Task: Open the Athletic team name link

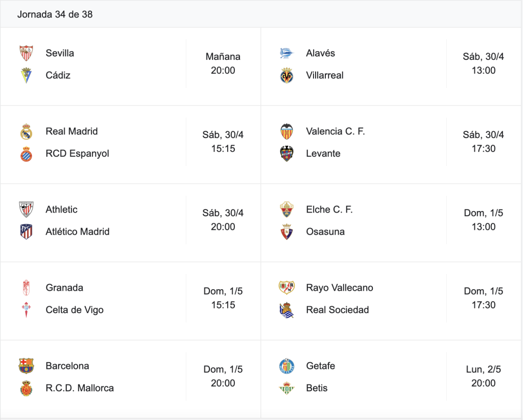Action: tap(61, 209)
